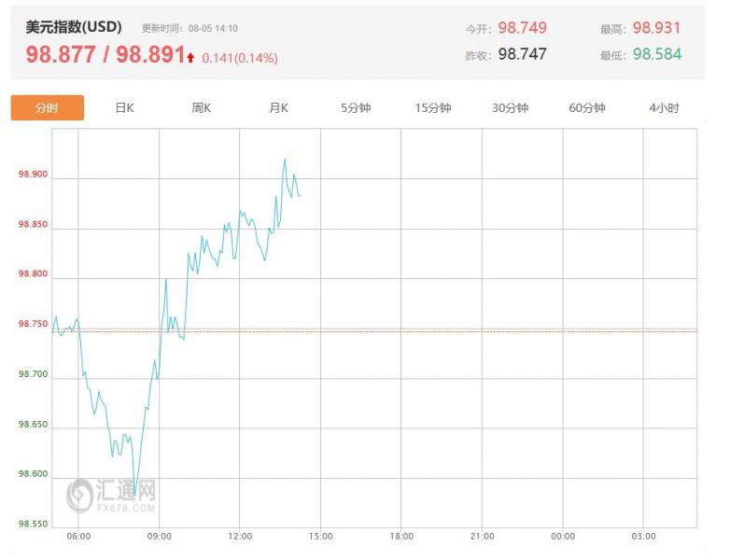Click the 最高 value 98.931
The height and width of the screenshot is (560, 730).
coord(657,28)
